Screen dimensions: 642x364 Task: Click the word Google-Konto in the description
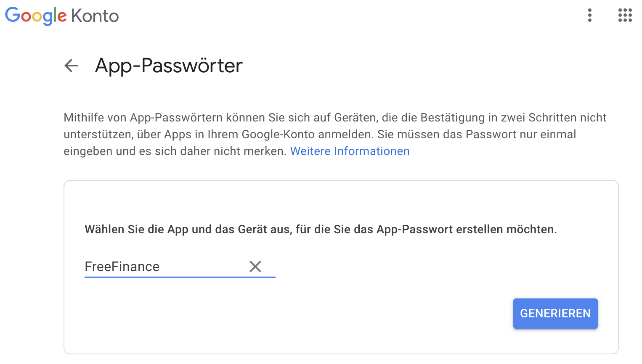point(278,135)
